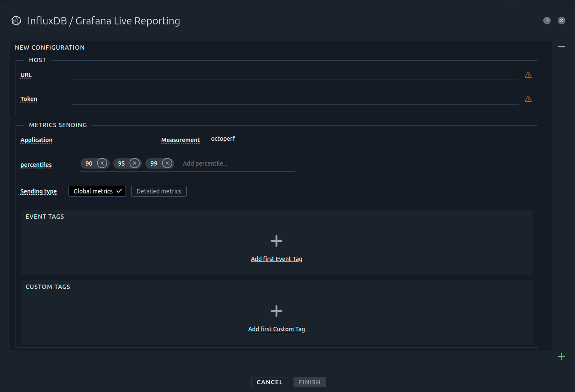Click the Add first Custom Tag link

click(276, 329)
